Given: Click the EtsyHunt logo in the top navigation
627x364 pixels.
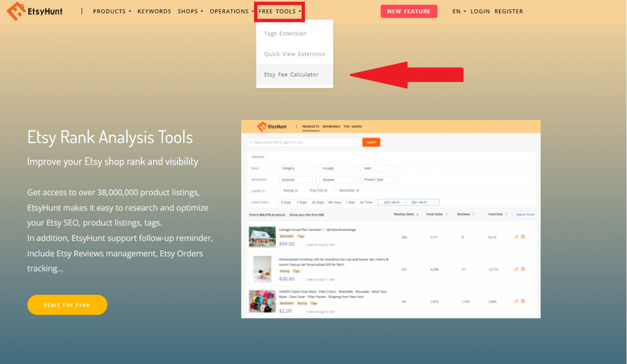Looking at the screenshot, I should pos(35,11).
